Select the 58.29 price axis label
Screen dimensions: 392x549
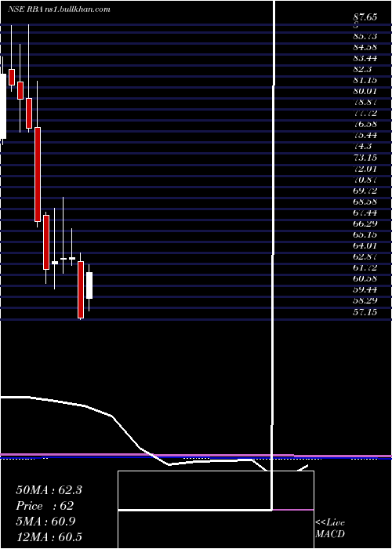365,300
